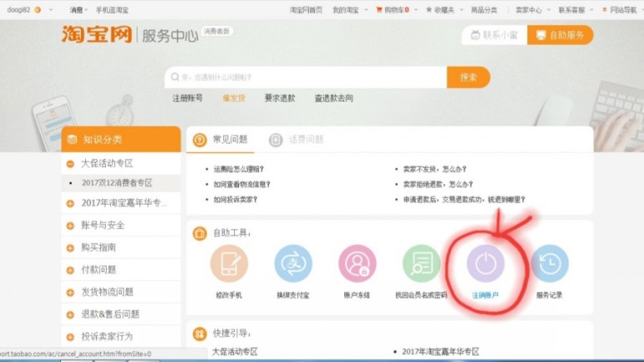Click the 收藏夹 star icon
The width and height of the screenshot is (644, 362).
pyautogui.click(x=429, y=10)
